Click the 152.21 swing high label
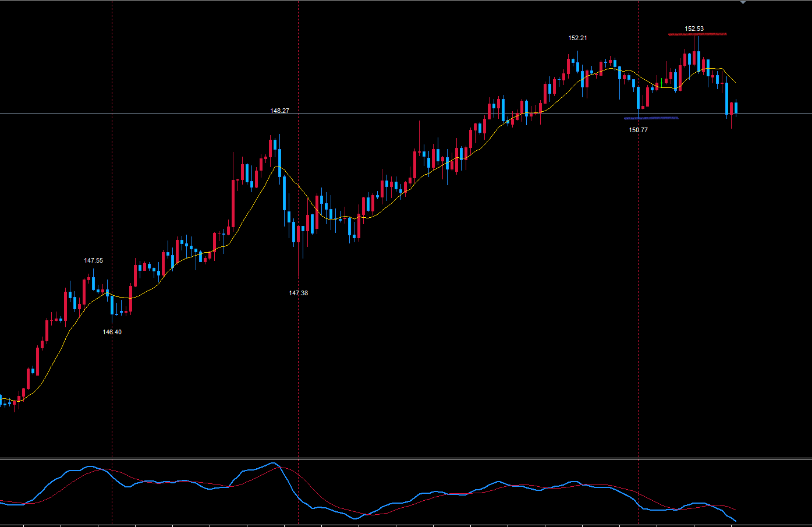Image resolution: width=812 pixels, height=527 pixels. (x=577, y=38)
